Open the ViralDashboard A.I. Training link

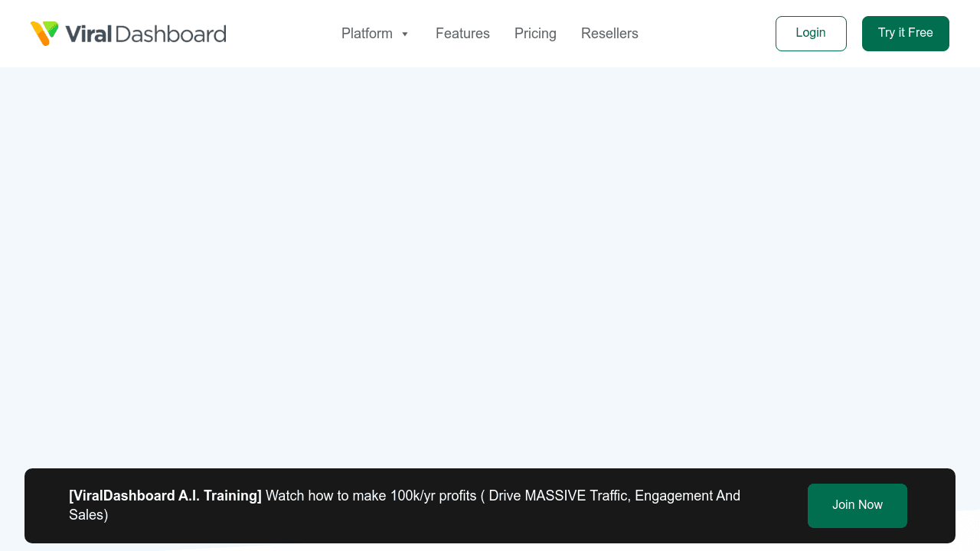pyautogui.click(x=165, y=495)
